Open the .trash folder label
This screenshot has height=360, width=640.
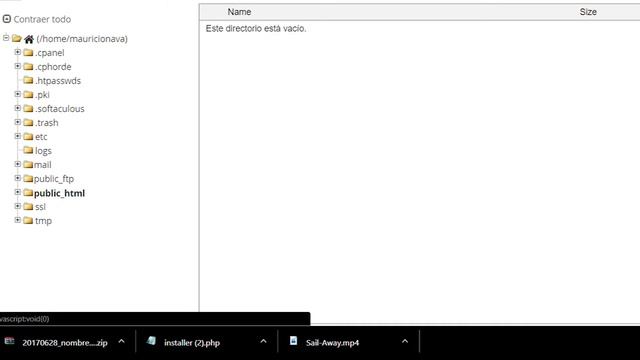[47, 122]
